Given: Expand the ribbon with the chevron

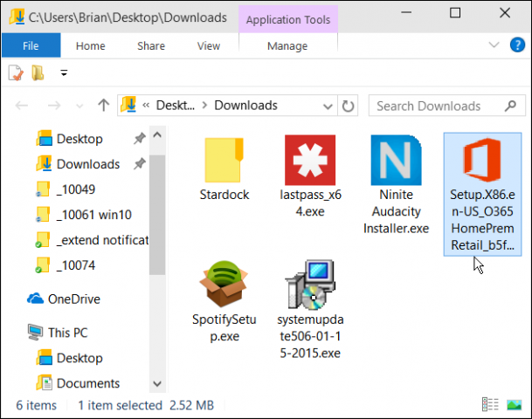Looking at the screenshot, I should 494,46.
